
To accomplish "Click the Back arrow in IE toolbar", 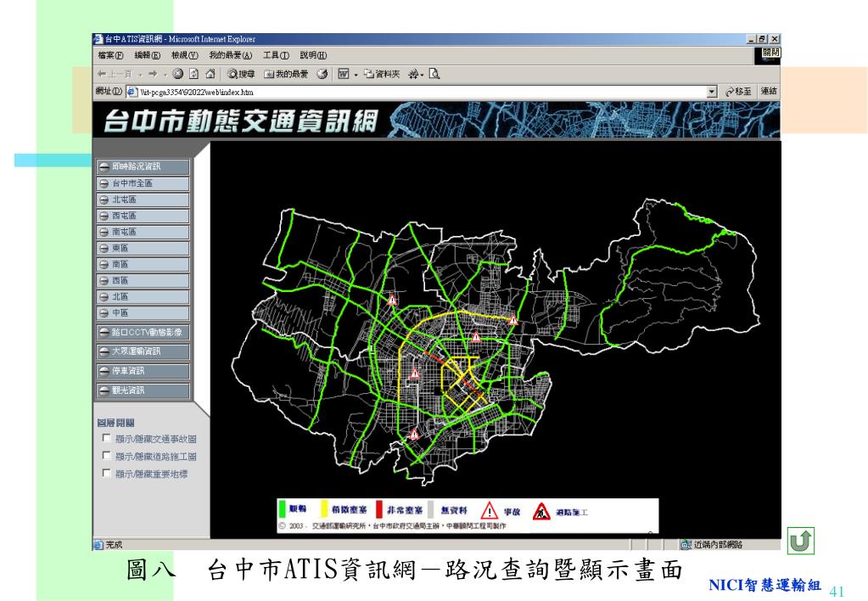I will pyautogui.click(x=102, y=74).
